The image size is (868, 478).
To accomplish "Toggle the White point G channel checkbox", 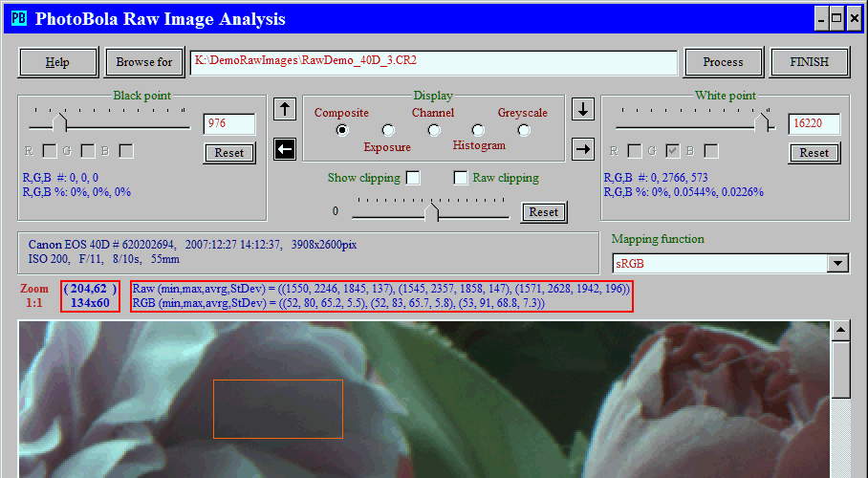I will (x=673, y=151).
